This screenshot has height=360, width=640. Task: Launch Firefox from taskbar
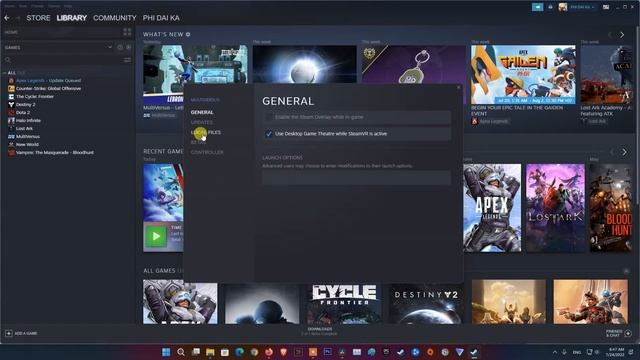point(269,352)
